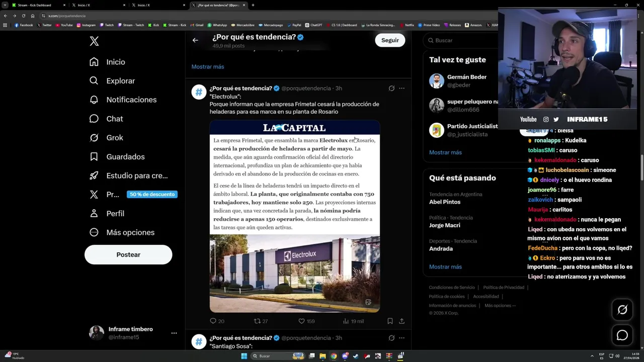Click the floating chat messages button
Viewport: 644px width, 362px height.
coord(622,335)
